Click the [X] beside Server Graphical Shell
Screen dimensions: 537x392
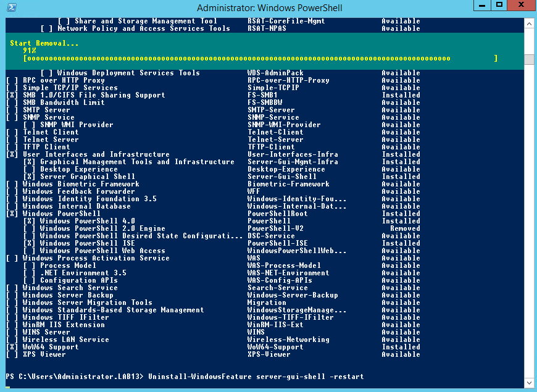pos(29,177)
